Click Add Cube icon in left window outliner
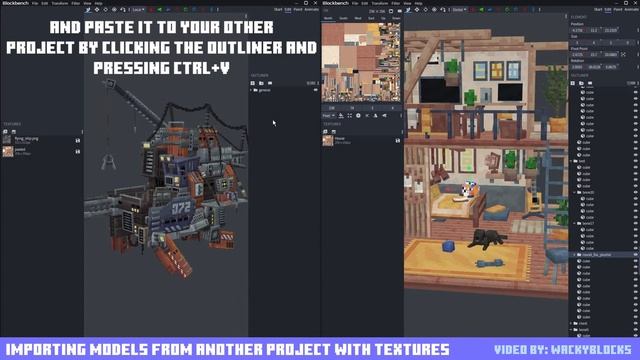The image size is (640, 360). point(252,83)
